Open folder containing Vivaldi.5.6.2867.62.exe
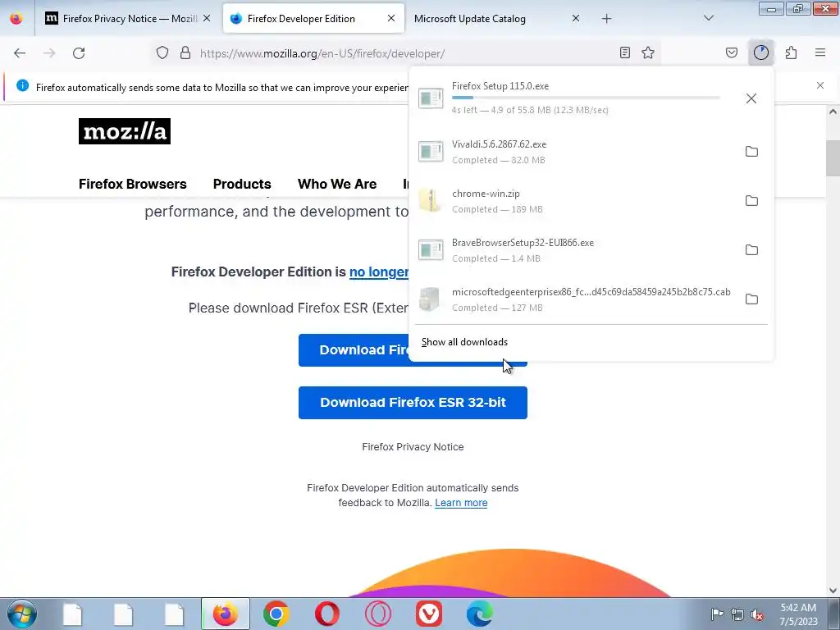 [751, 152]
